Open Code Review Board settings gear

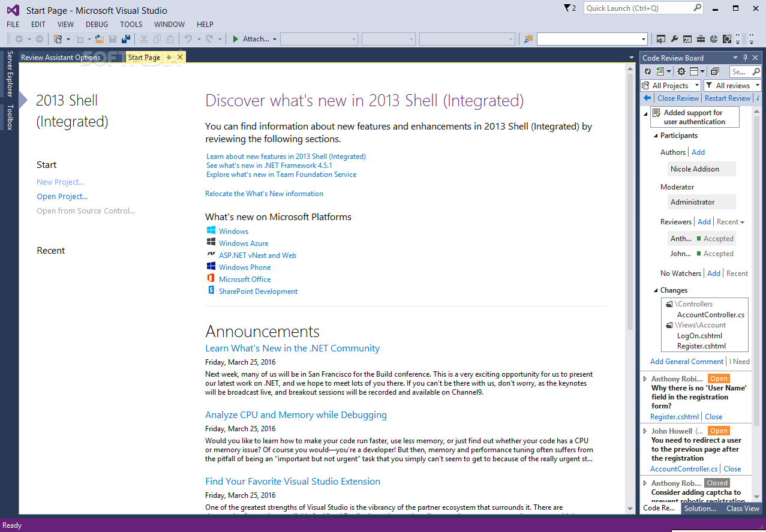point(681,71)
